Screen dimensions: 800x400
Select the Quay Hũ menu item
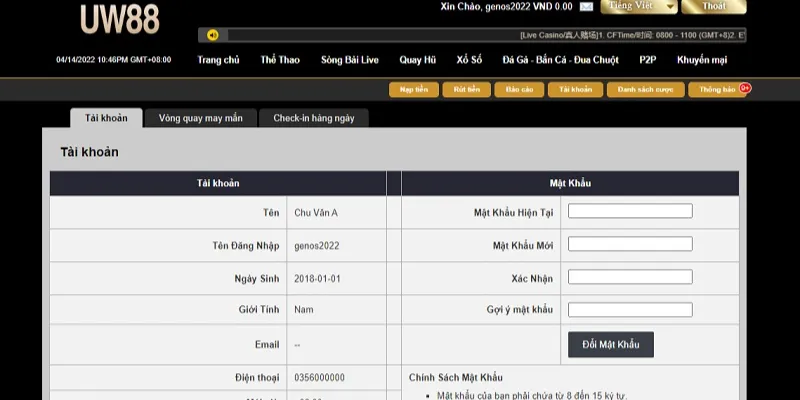click(x=417, y=60)
